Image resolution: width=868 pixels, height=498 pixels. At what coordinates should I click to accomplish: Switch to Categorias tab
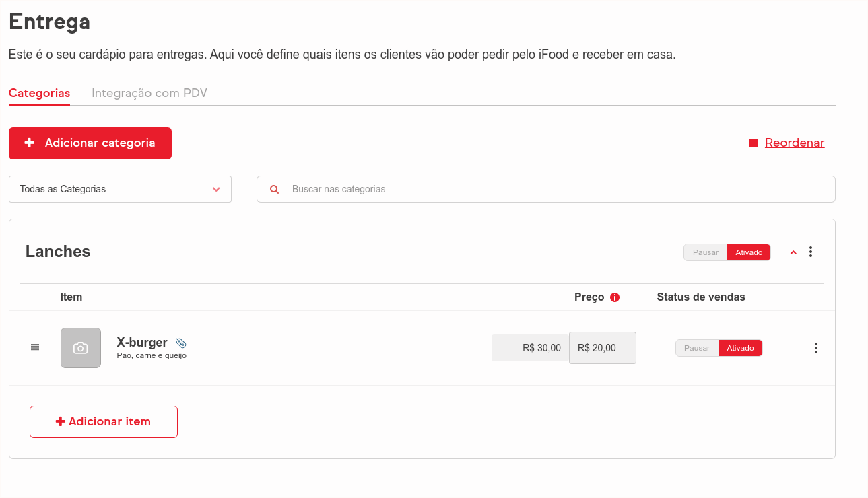(x=39, y=93)
